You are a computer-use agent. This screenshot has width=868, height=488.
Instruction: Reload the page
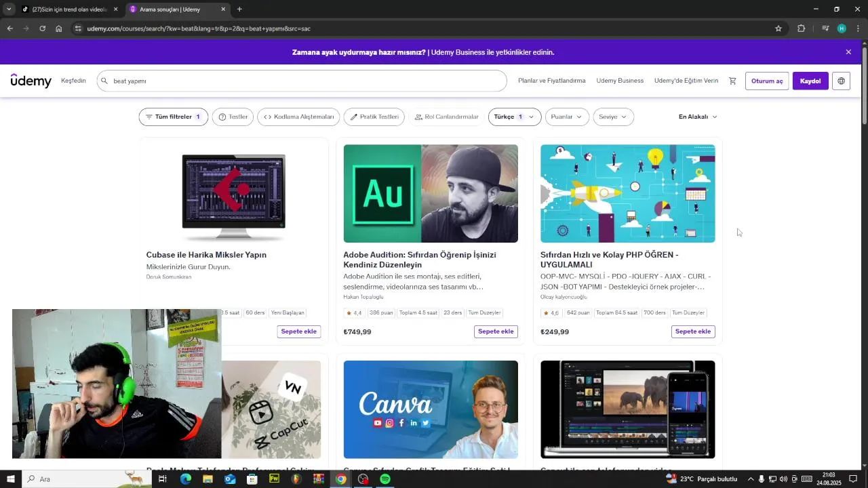(42, 28)
